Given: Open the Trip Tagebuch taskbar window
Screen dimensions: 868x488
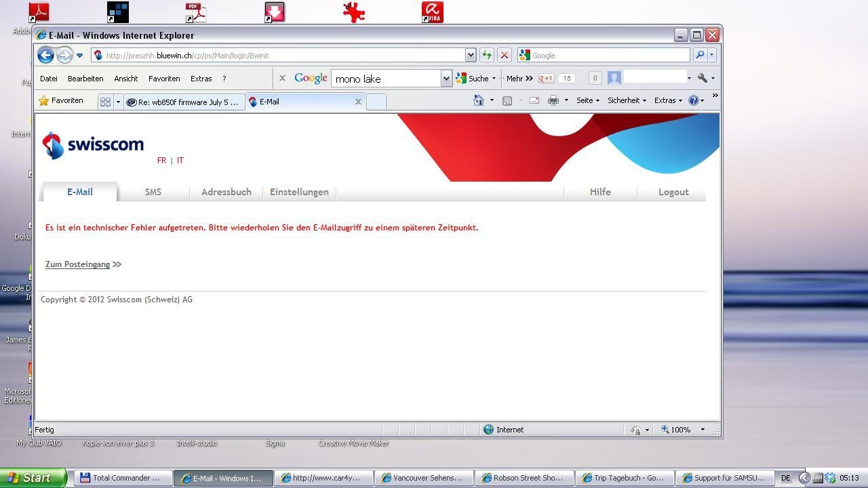Looking at the screenshot, I should [623, 478].
